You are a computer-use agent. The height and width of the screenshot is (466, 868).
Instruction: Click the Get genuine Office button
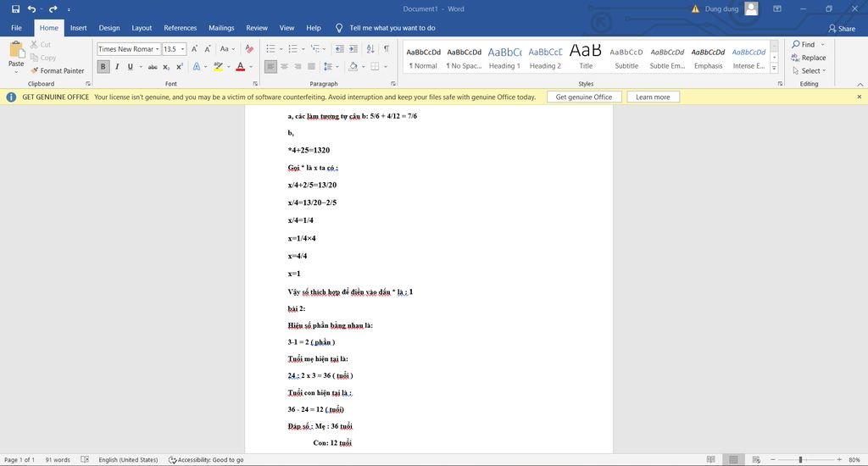point(584,97)
